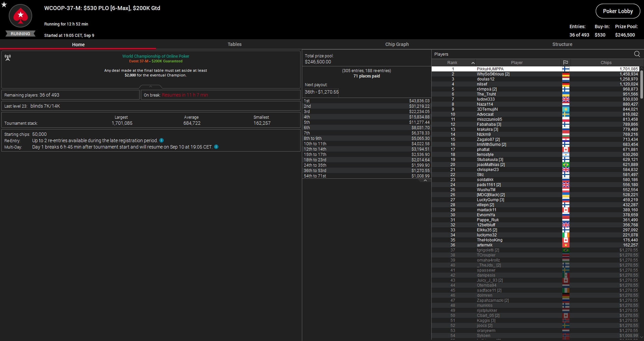This screenshot has height=341, width=644.
Task: Click the flag beside 12betbluff
Action: [x=566, y=225]
